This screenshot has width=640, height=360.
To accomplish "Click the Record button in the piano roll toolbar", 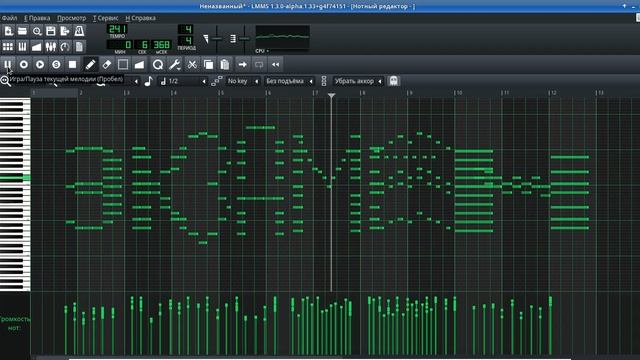I will tap(24, 64).
